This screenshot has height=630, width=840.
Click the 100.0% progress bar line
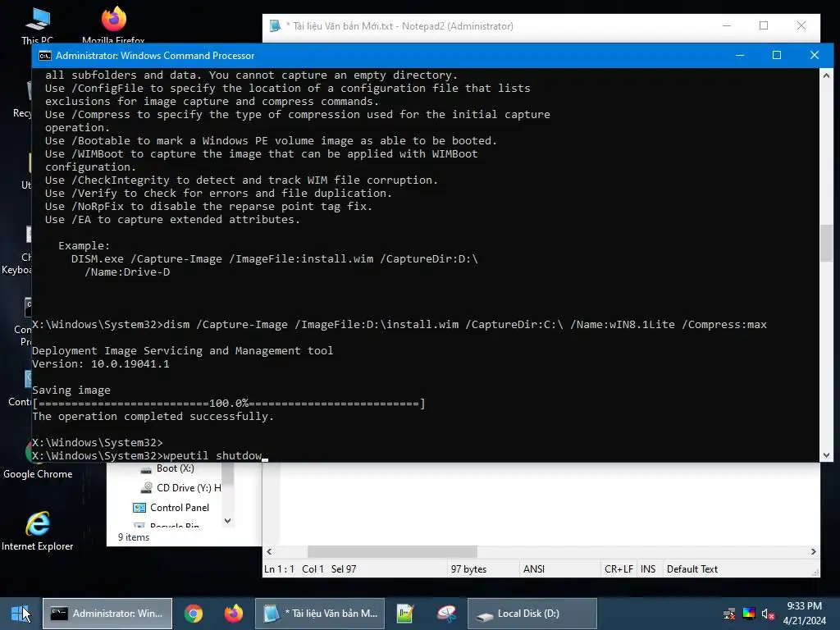pos(229,404)
